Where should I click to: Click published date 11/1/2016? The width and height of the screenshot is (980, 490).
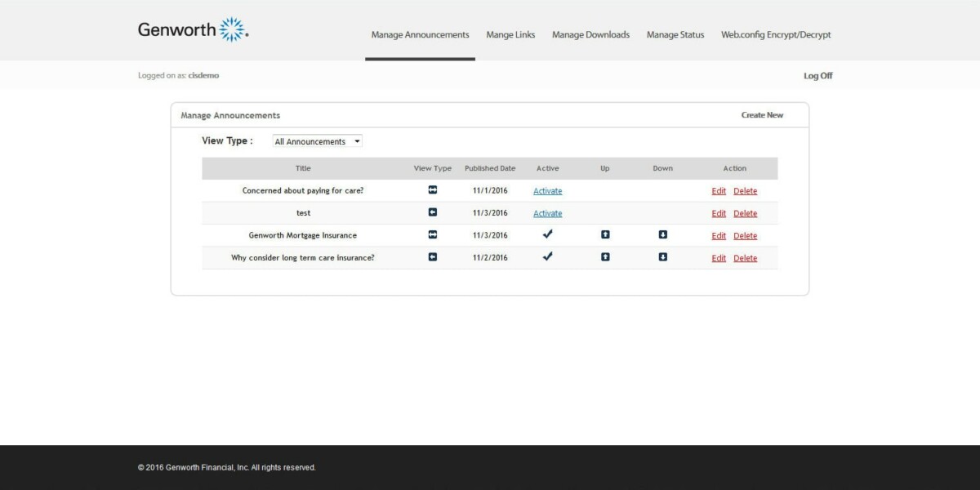tap(490, 190)
